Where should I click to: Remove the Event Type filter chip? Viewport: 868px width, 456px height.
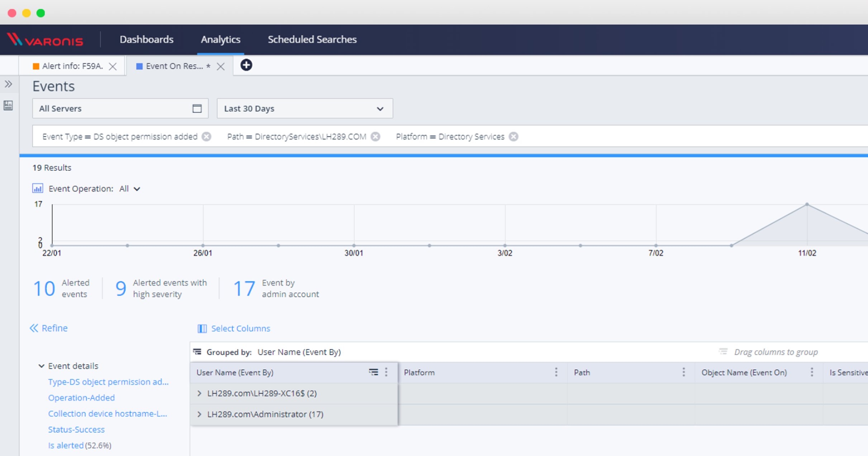click(206, 136)
